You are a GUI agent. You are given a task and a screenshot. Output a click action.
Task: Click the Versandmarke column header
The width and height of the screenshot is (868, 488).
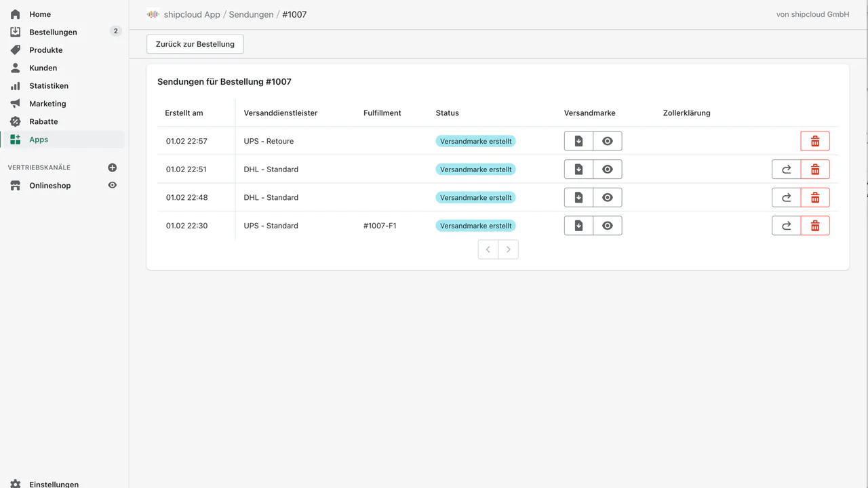[x=590, y=113]
